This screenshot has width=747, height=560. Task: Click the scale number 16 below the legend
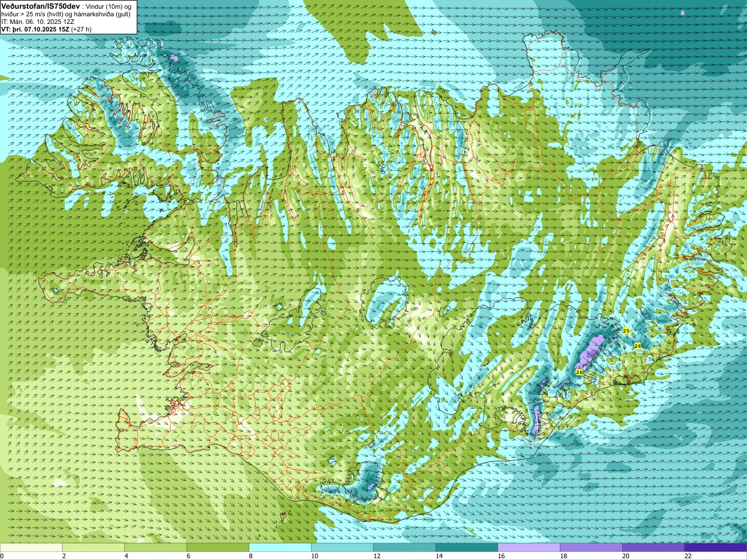tap(501, 556)
